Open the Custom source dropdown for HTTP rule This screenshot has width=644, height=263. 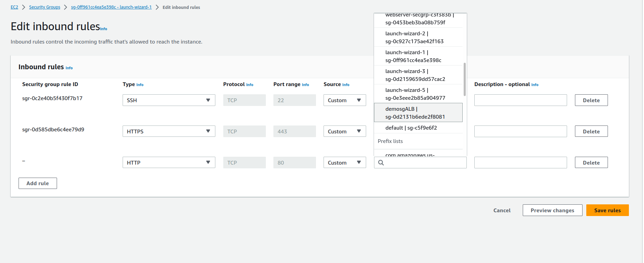coord(344,163)
